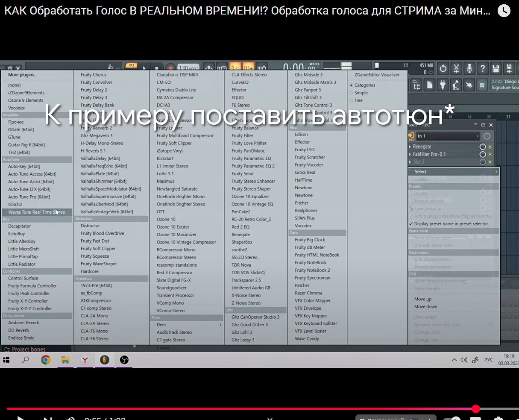Click the mixer track PRE input icon
Image resolution: width=519 pixels, height=420 pixels.
point(411,136)
